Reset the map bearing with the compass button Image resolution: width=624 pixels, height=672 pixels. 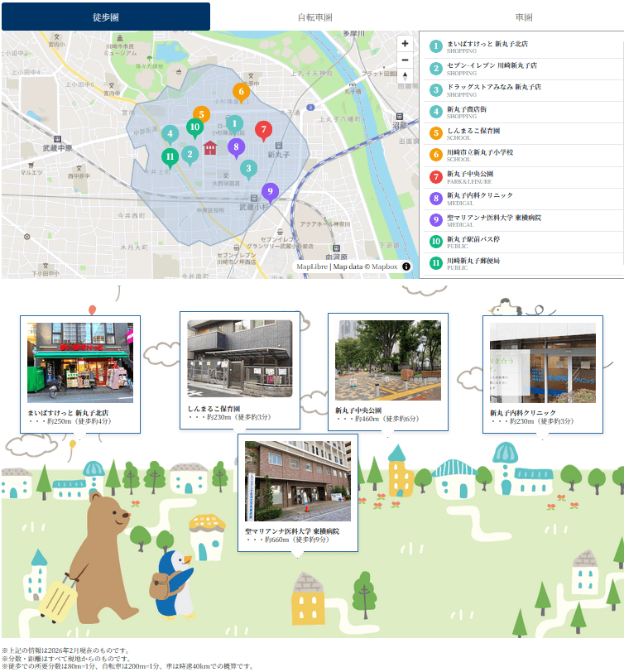(x=405, y=76)
